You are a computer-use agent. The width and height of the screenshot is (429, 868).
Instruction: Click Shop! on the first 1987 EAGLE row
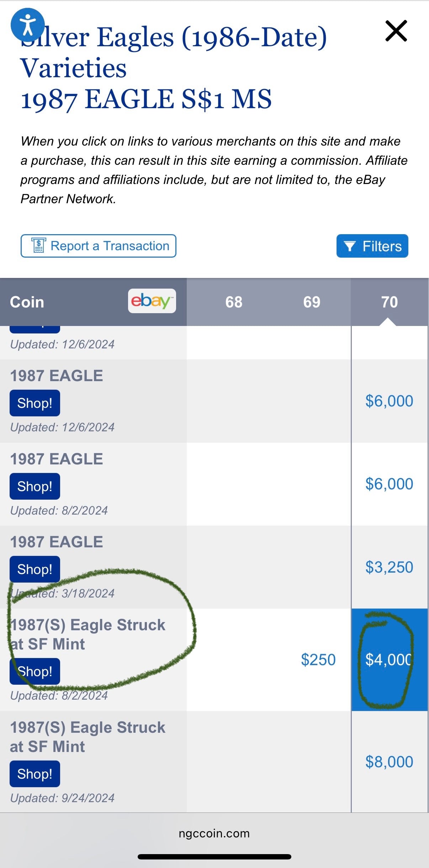[x=35, y=403]
